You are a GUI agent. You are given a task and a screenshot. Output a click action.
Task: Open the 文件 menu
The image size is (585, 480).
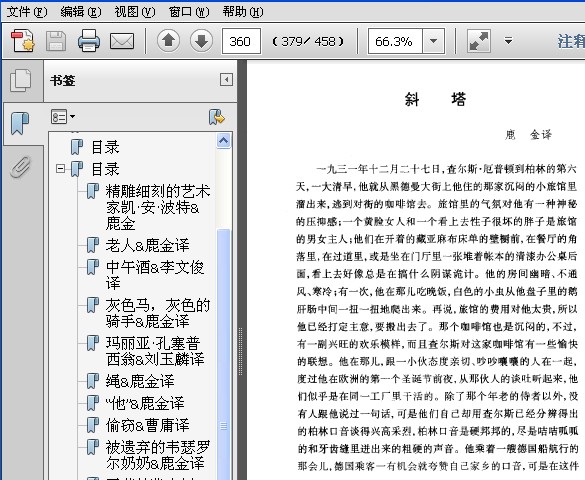pos(27,12)
